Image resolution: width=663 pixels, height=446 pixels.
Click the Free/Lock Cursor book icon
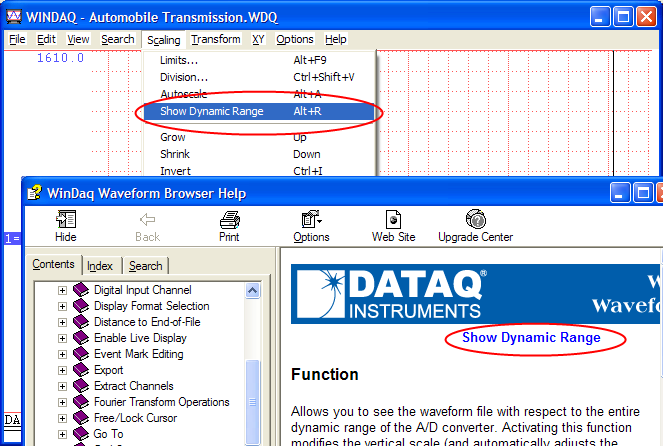[x=81, y=418]
